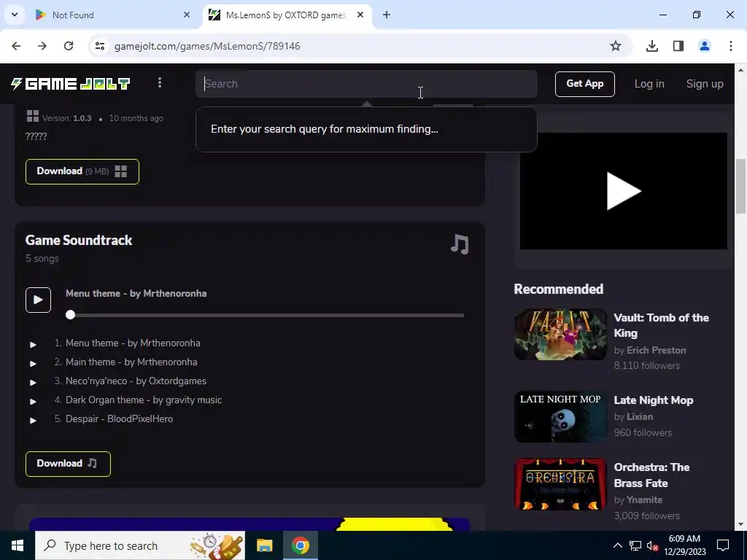Open Vault: Tomb of the King thumbnail
The width and height of the screenshot is (747, 560).
[560, 334]
